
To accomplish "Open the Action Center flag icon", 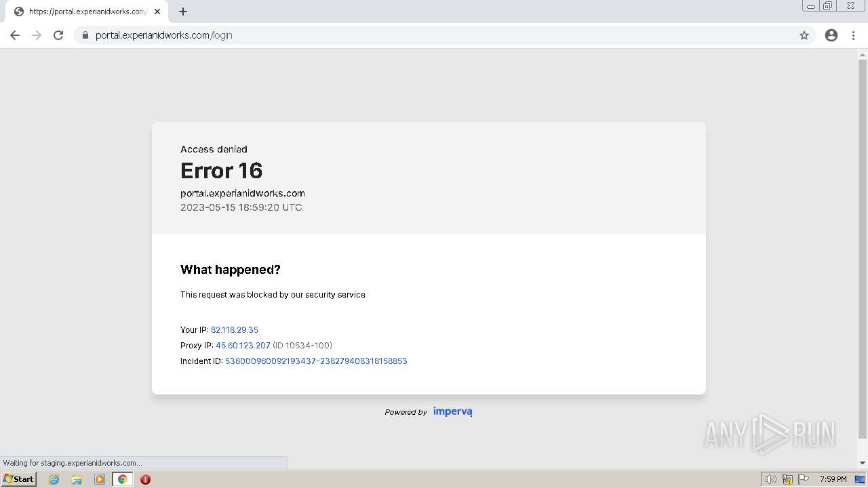I will [804, 479].
